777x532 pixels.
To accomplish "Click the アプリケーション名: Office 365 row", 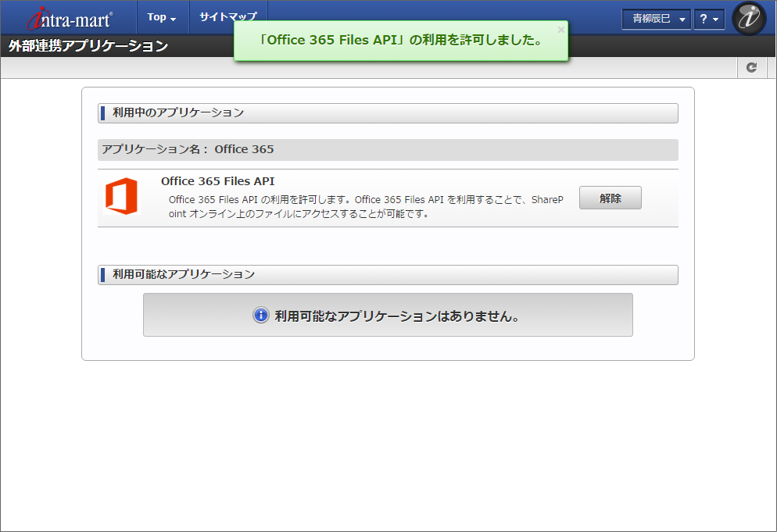I will [x=388, y=149].
